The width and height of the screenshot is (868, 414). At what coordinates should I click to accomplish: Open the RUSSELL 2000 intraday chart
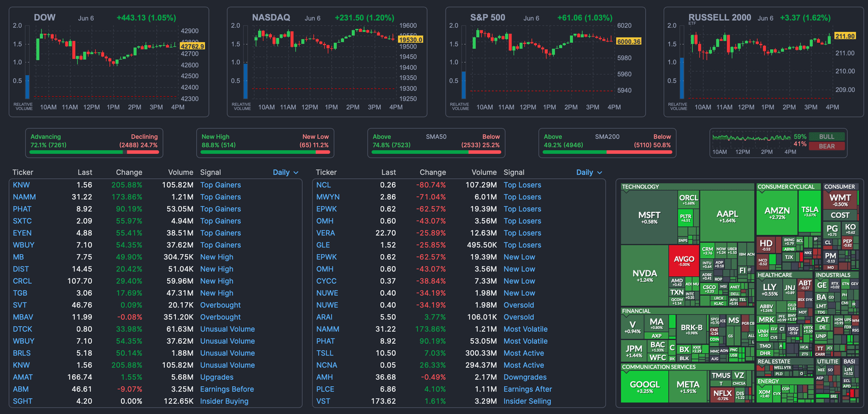tap(763, 62)
